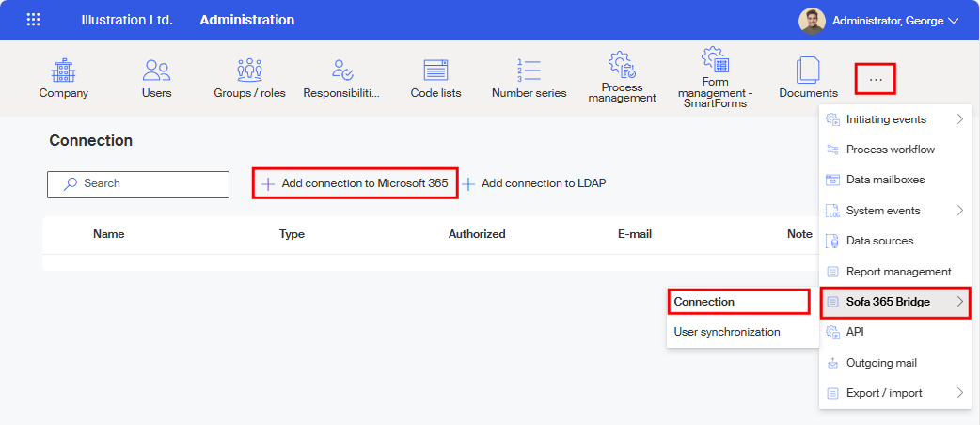Open the Administrator, George user dropdown

(x=878, y=20)
